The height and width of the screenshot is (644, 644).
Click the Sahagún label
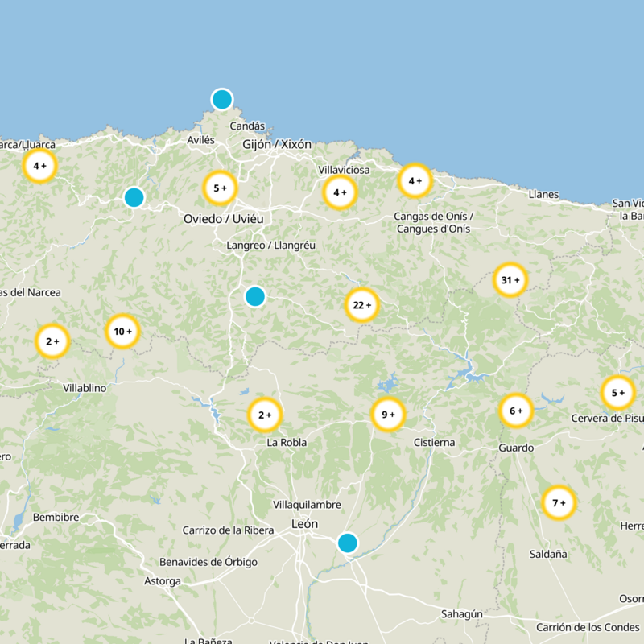coord(461,614)
